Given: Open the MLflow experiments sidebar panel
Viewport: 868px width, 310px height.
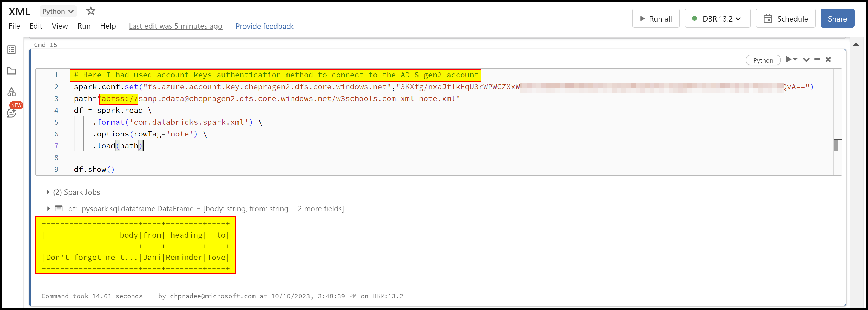Looking at the screenshot, I should pos(12,92).
